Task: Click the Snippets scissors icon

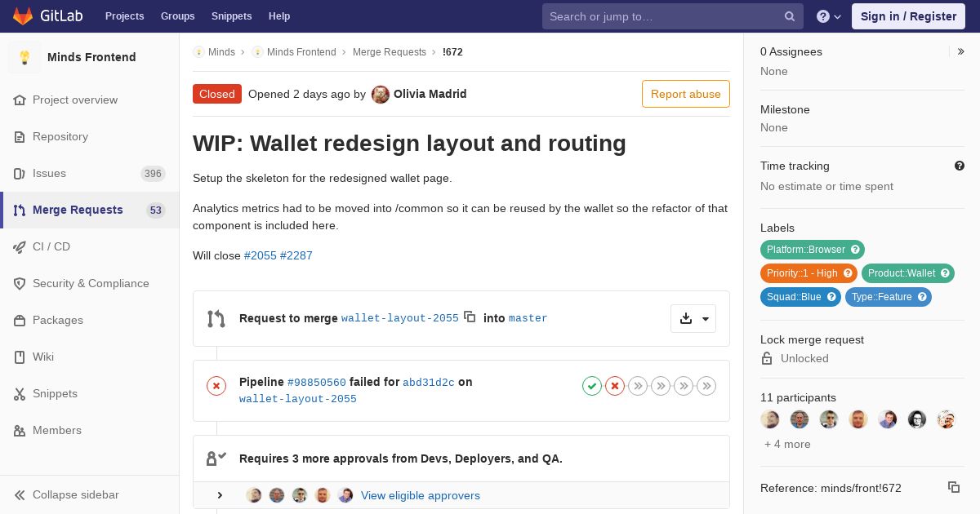Action: [20, 393]
